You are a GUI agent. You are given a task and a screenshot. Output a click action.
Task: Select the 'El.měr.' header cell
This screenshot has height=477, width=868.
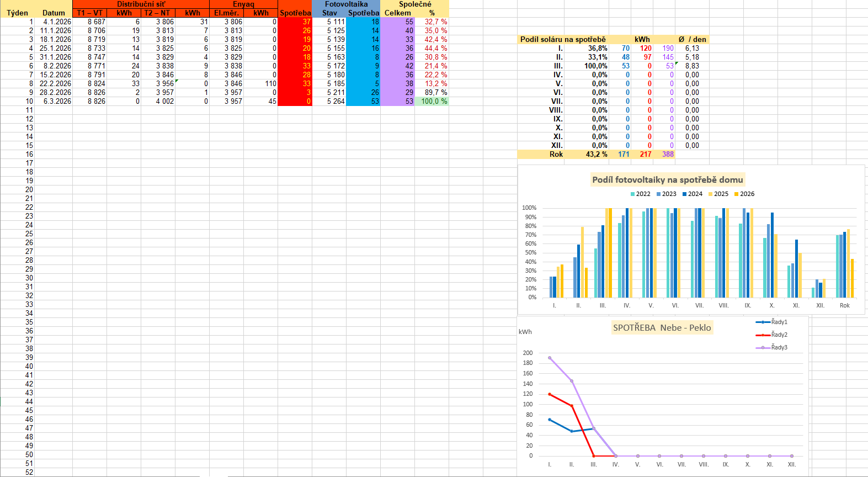226,13
